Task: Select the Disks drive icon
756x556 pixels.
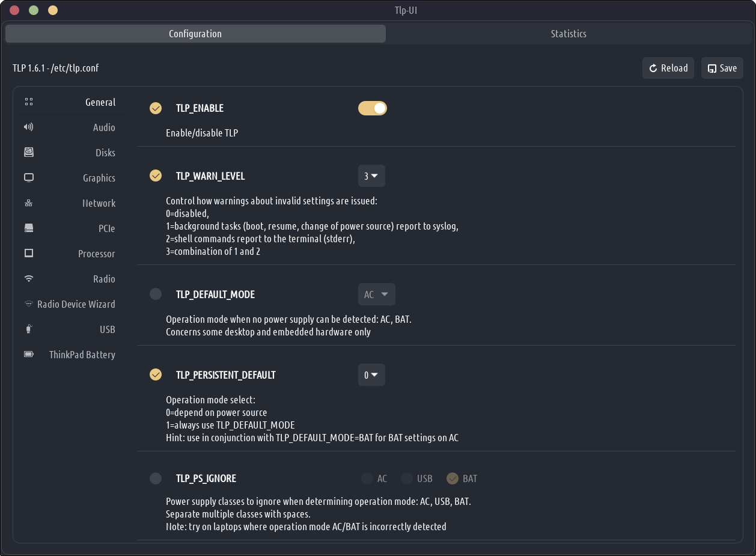Action: click(29, 153)
